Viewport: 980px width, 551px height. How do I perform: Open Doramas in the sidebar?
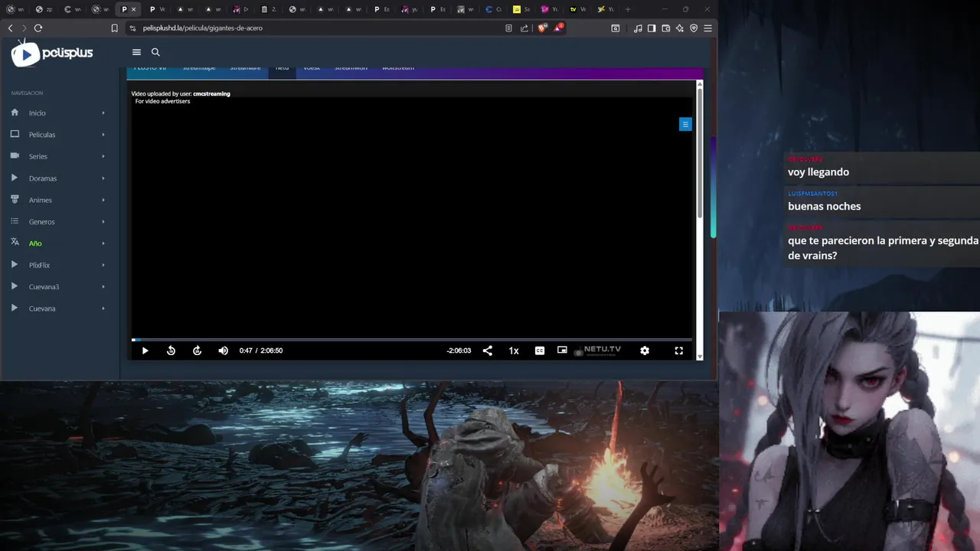[43, 178]
